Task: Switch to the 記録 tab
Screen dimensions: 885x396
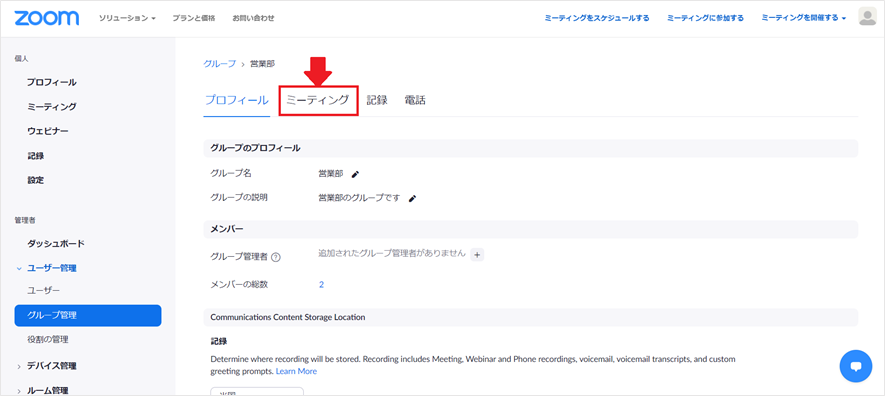Action: pos(377,101)
